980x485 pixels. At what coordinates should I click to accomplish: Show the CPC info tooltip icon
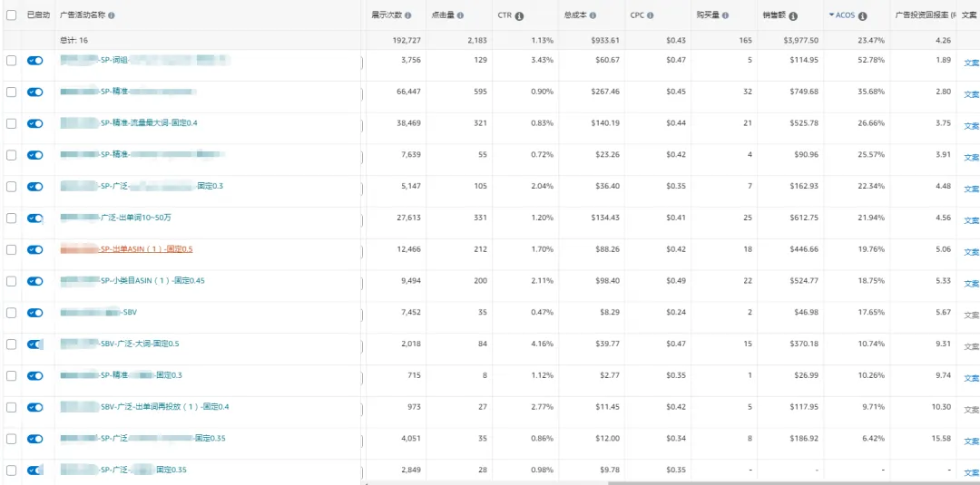point(651,15)
